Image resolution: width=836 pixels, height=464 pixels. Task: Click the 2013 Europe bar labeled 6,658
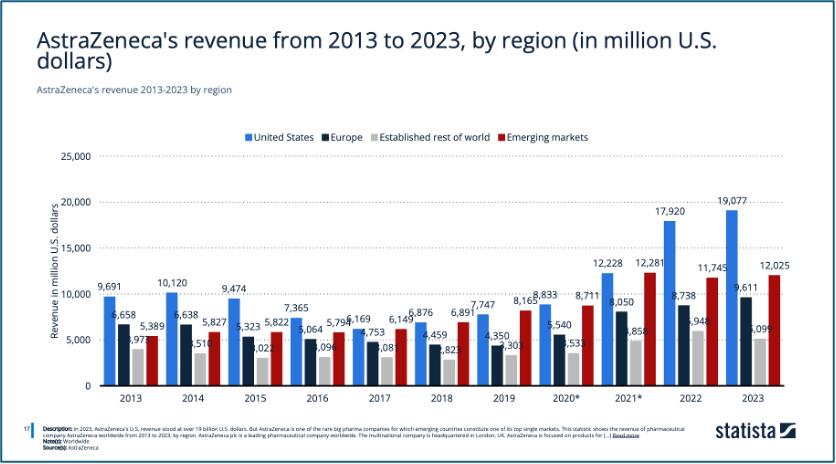pos(124,355)
